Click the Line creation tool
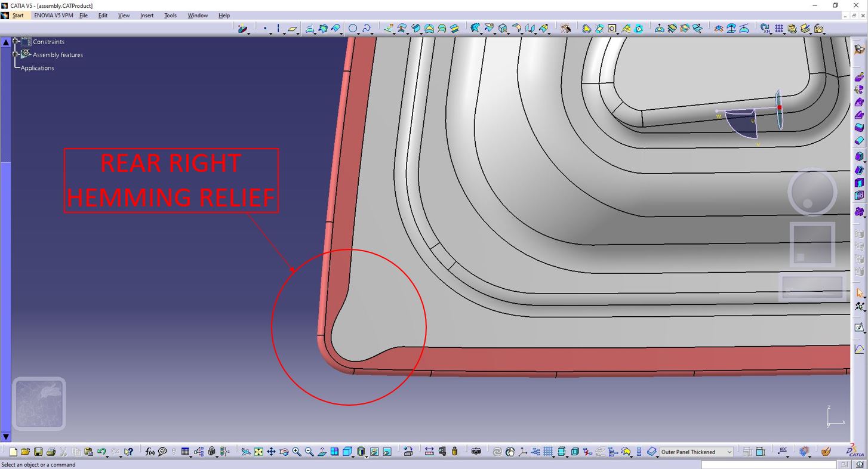Screen dimensions: 868x469 tap(278, 29)
